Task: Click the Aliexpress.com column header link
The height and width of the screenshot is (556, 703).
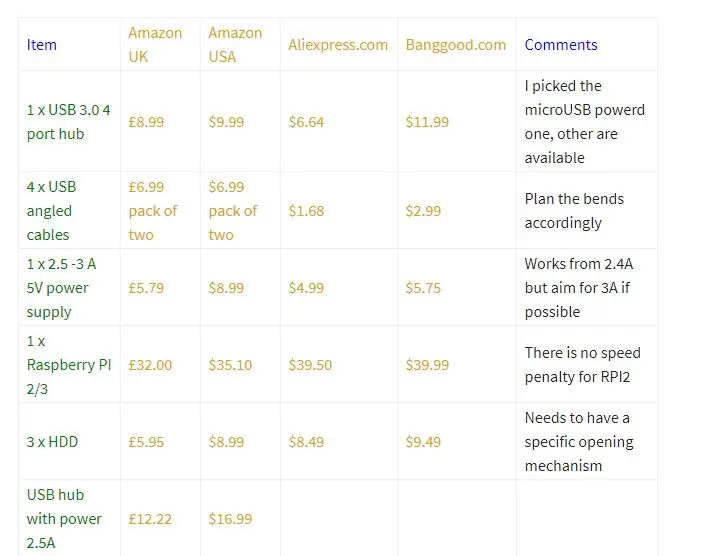Action: [338, 45]
